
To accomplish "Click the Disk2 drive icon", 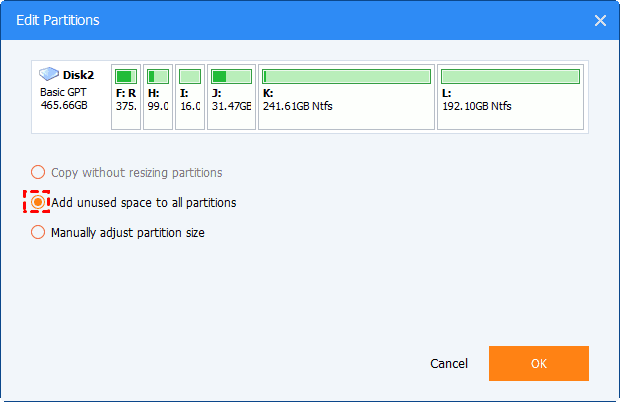I will (x=49, y=74).
